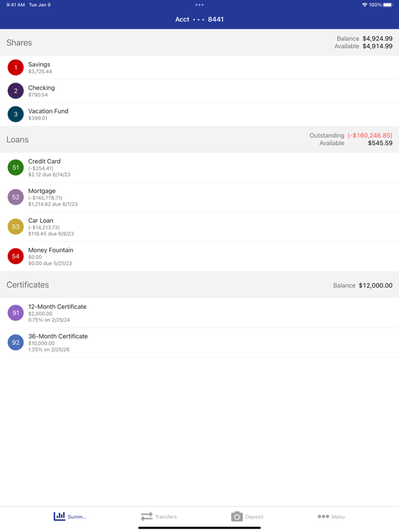This screenshot has width=399, height=532.
Task: Tap the red Money Fountain icon numbered 54
Action: click(15, 256)
